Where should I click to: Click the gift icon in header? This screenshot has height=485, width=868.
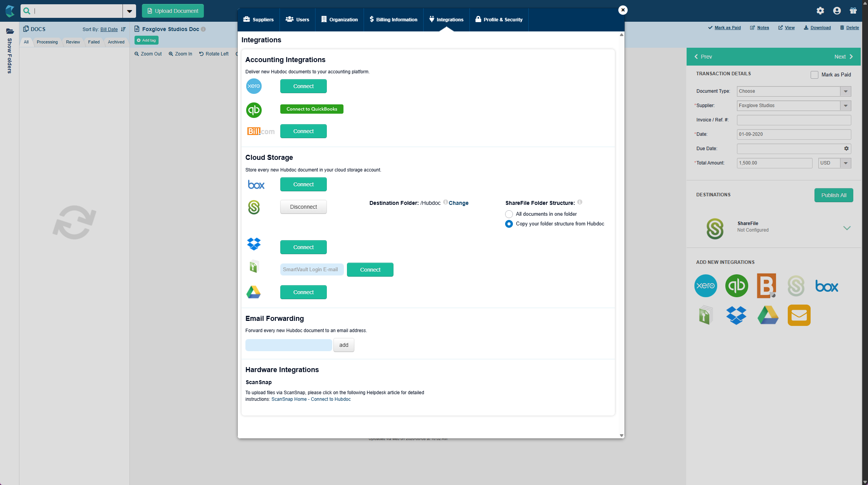coord(853,11)
